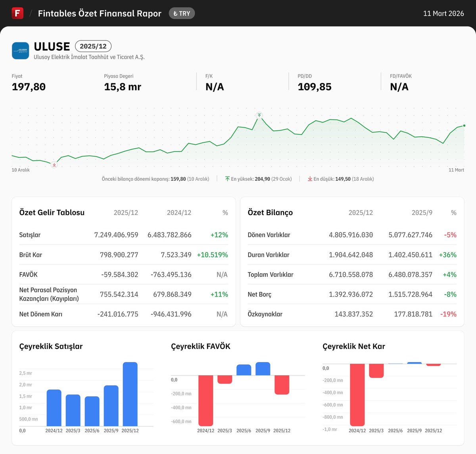Click the Çeyreklik Satışlar chart title
The height and width of the screenshot is (454, 476).
coord(51,346)
